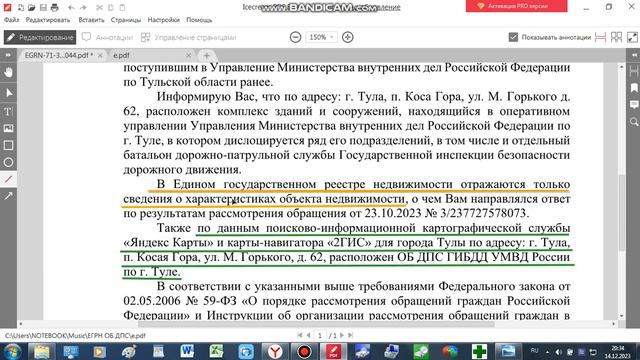Expand the right sidebar panel toggle
Viewport: 640px width, 360px height.
(x=634, y=55)
